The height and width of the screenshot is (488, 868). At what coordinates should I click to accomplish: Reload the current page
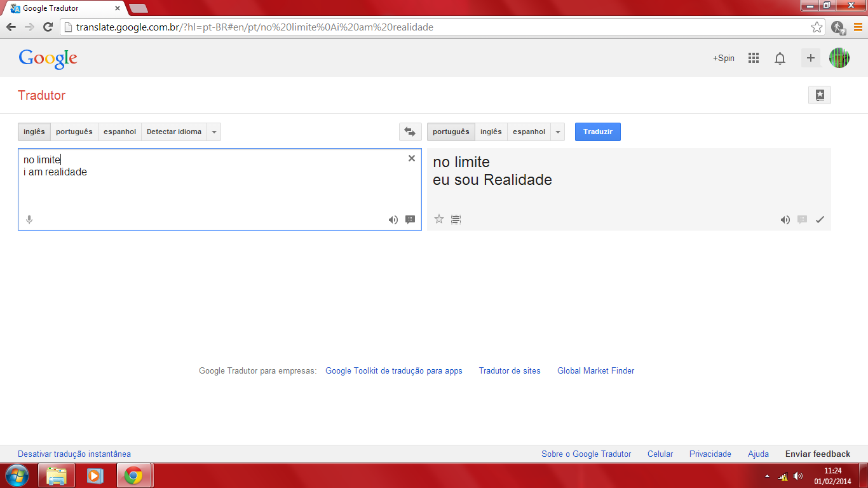point(48,27)
